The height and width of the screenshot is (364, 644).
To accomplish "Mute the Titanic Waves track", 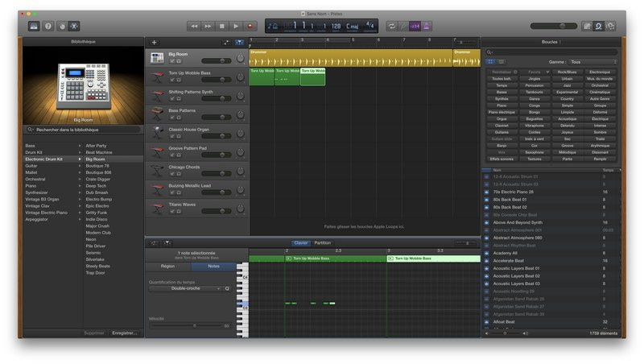I will coord(172,211).
